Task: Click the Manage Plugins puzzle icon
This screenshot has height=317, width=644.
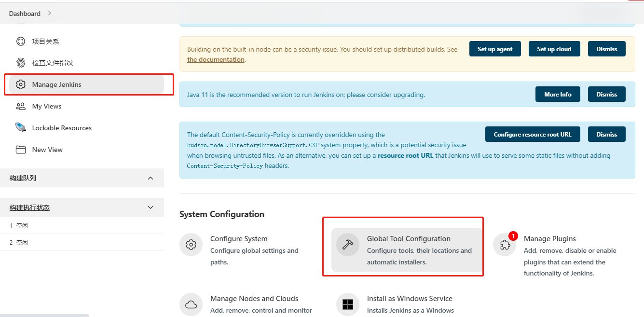Action: (505, 245)
